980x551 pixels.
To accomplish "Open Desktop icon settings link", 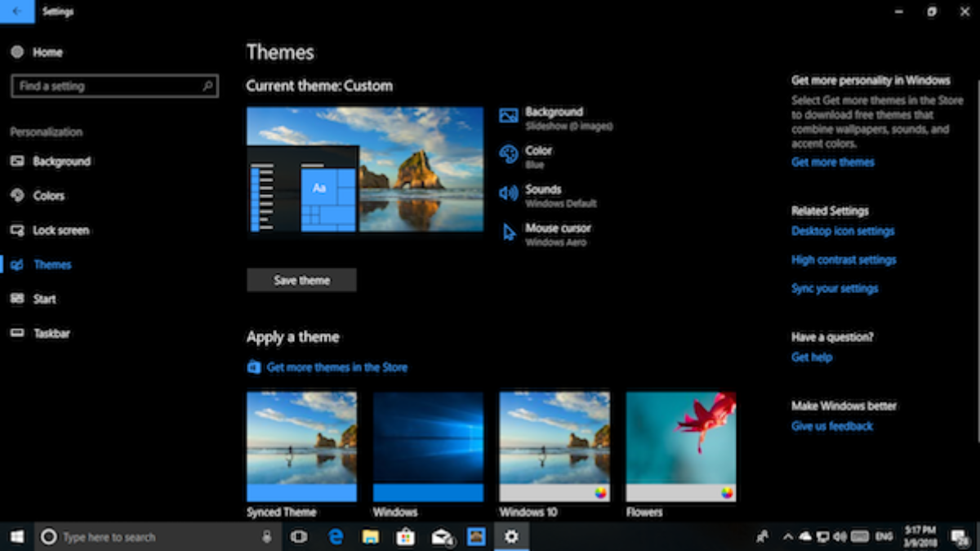I will point(843,231).
